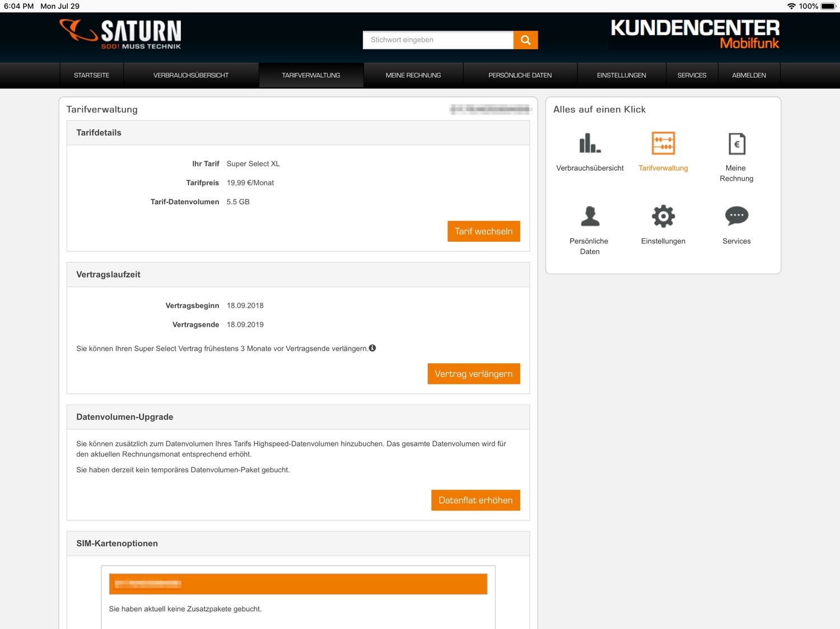The height and width of the screenshot is (629, 840).
Task: Select the Tarifverwaltung abacus icon
Action: pyautogui.click(x=663, y=143)
